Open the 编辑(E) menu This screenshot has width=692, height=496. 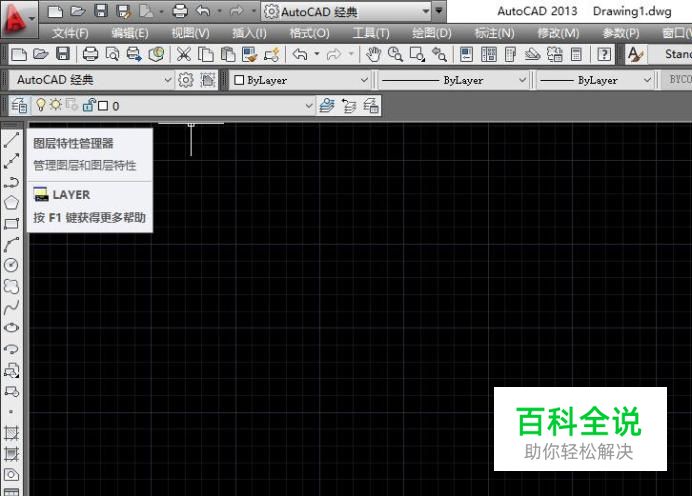(x=130, y=33)
